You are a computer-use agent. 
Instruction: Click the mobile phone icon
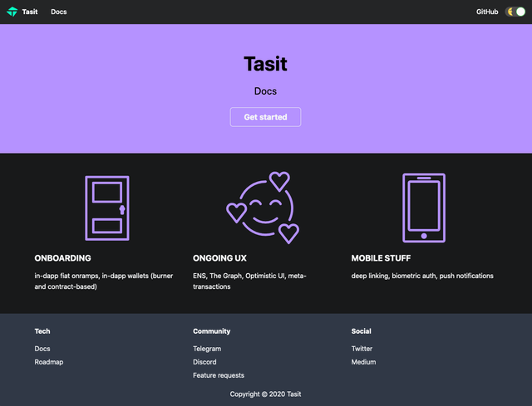(424, 208)
